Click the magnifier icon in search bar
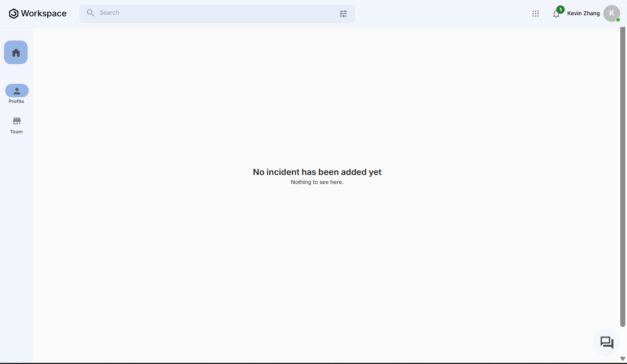The height and width of the screenshot is (364, 627). (90, 13)
